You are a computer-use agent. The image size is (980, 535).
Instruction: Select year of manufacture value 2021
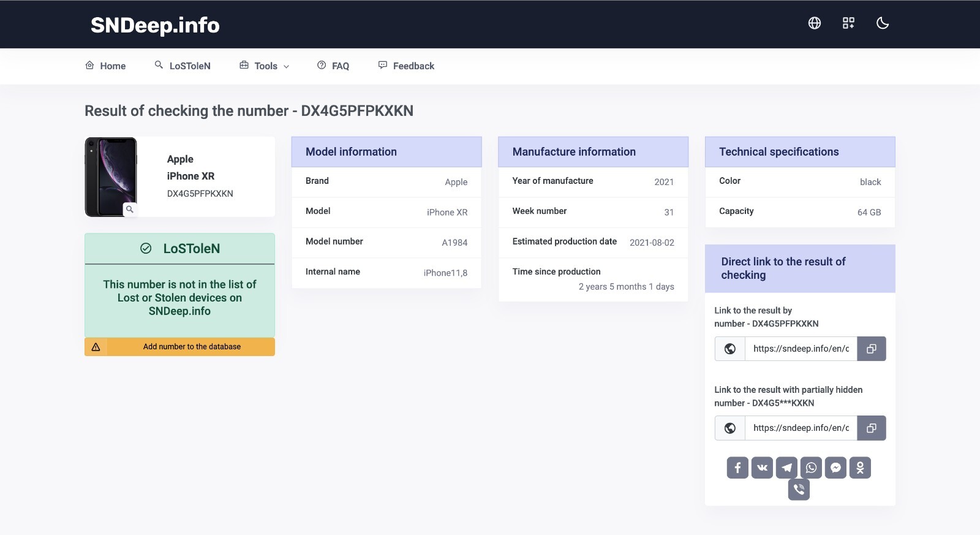(x=664, y=182)
